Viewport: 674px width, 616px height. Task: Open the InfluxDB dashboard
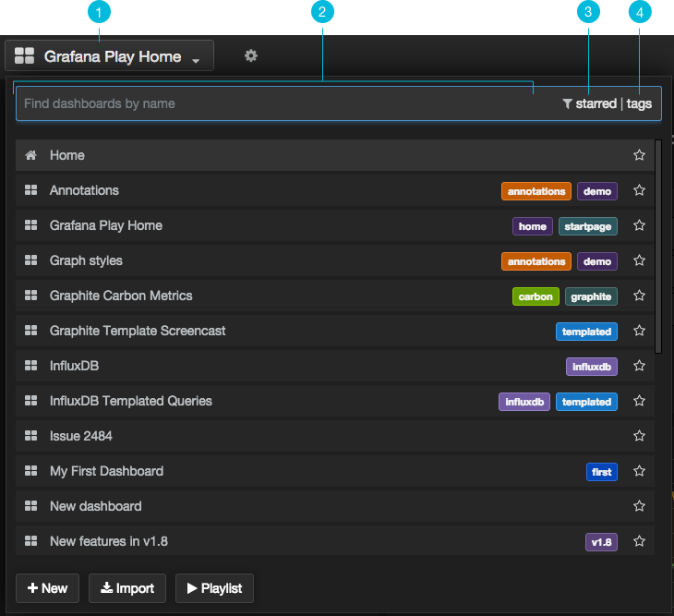click(x=335, y=366)
